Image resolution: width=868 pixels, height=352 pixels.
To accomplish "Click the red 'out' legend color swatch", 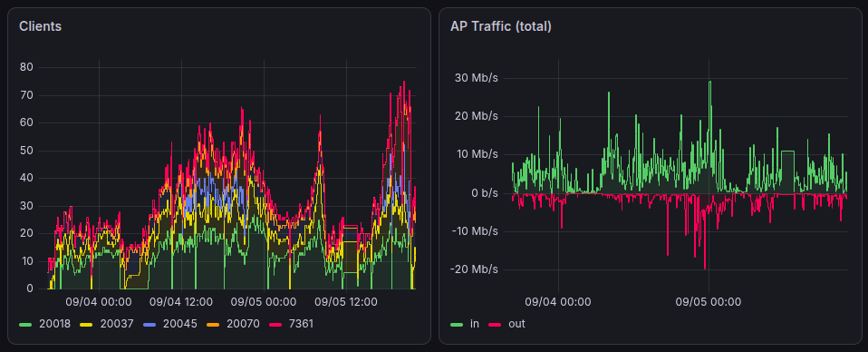I will pyautogui.click(x=496, y=324).
